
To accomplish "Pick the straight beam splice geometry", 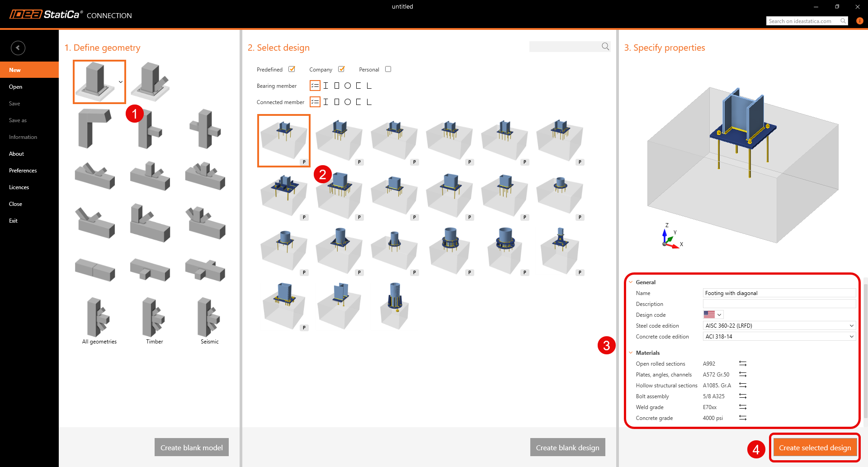I will [95, 270].
